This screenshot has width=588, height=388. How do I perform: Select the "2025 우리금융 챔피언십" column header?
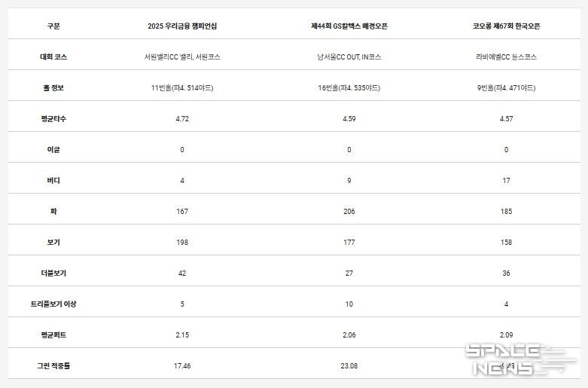(182, 26)
